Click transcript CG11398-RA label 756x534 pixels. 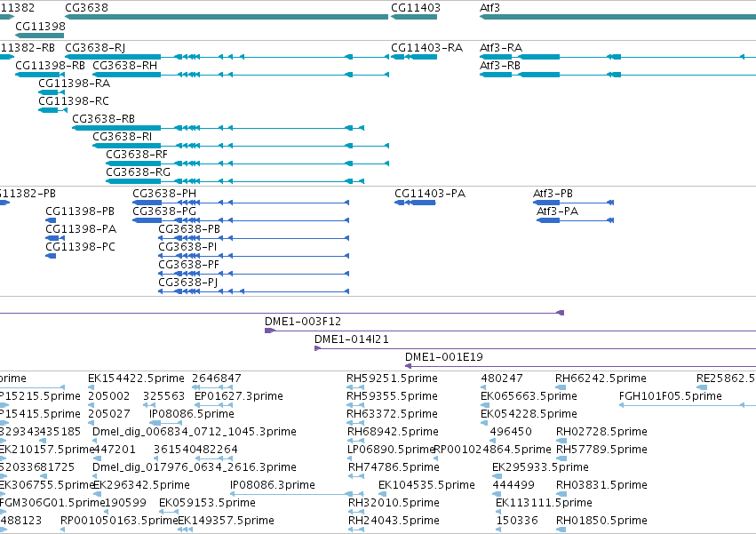click(75, 84)
